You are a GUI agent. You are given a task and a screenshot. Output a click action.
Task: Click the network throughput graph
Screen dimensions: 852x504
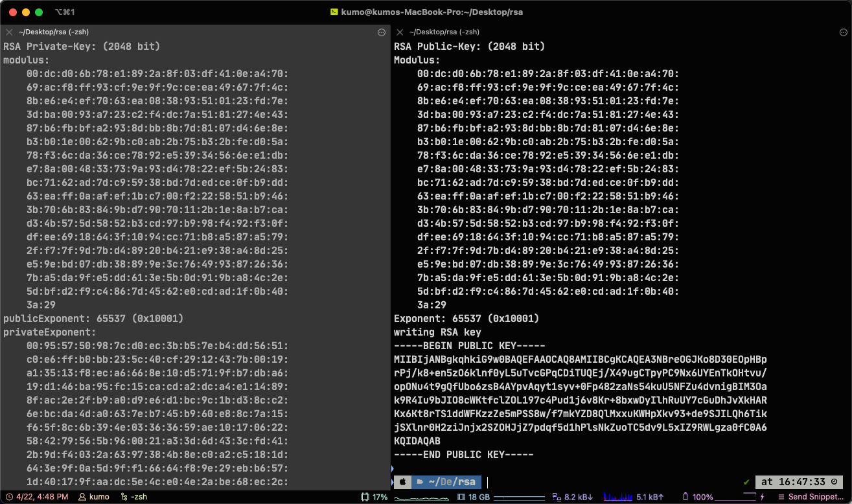pos(617,497)
